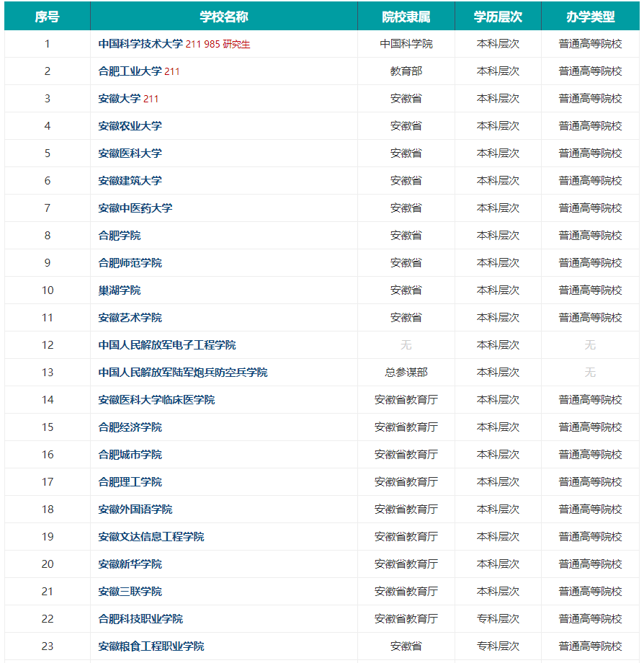The width and height of the screenshot is (644, 663).
Task: Click the 学历层次 column header
Action: [498, 17]
